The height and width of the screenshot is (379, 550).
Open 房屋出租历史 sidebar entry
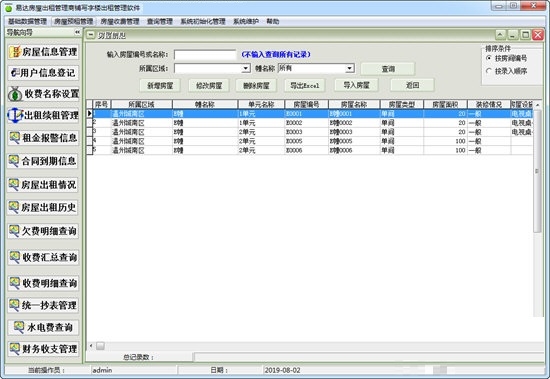pyautogui.click(x=43, y=207)
